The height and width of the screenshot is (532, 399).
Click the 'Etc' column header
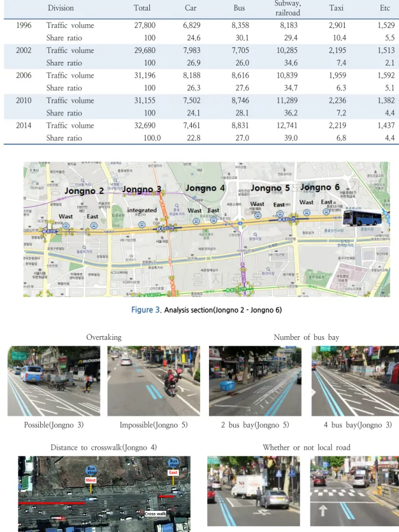click(x=385, y=8)
